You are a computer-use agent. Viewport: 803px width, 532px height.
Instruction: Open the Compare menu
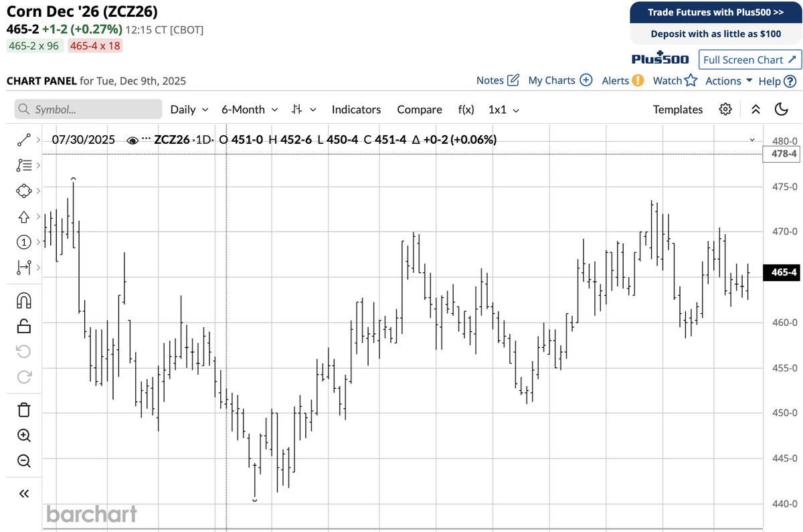click(x=420, y=109)
